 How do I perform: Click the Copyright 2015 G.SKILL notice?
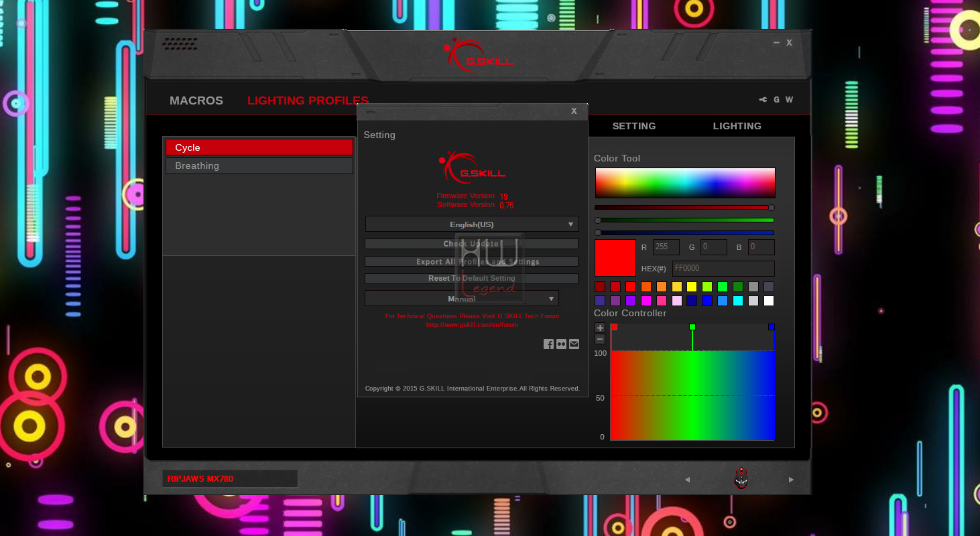pyautogui.click(x=473, y=389)
